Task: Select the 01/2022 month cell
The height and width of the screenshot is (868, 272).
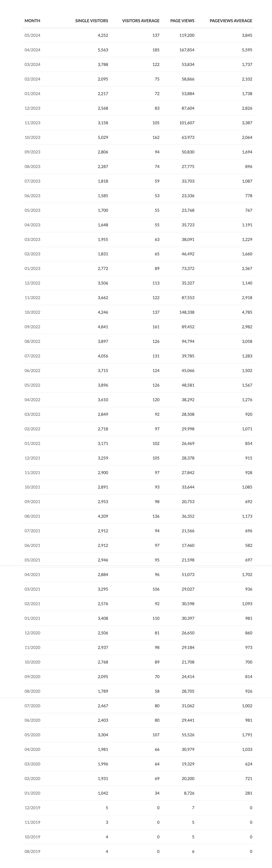Action: coord(32,443)
